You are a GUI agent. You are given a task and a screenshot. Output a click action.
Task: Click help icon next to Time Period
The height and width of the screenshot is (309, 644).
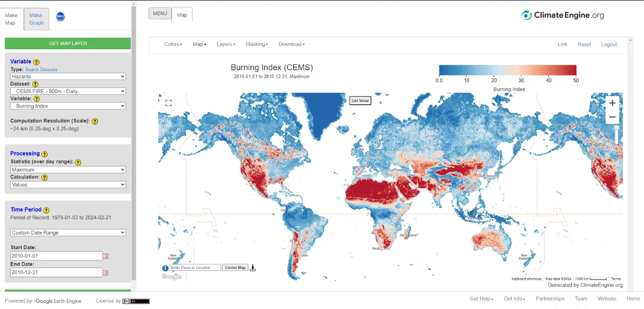46,210
